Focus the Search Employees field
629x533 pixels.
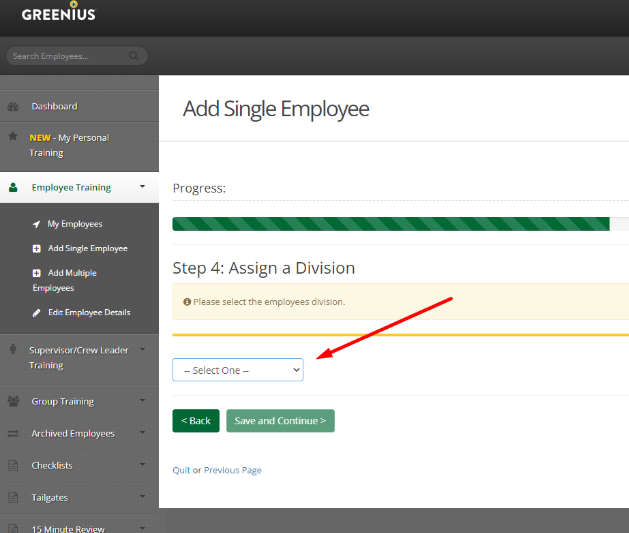(x=77, y=56)
